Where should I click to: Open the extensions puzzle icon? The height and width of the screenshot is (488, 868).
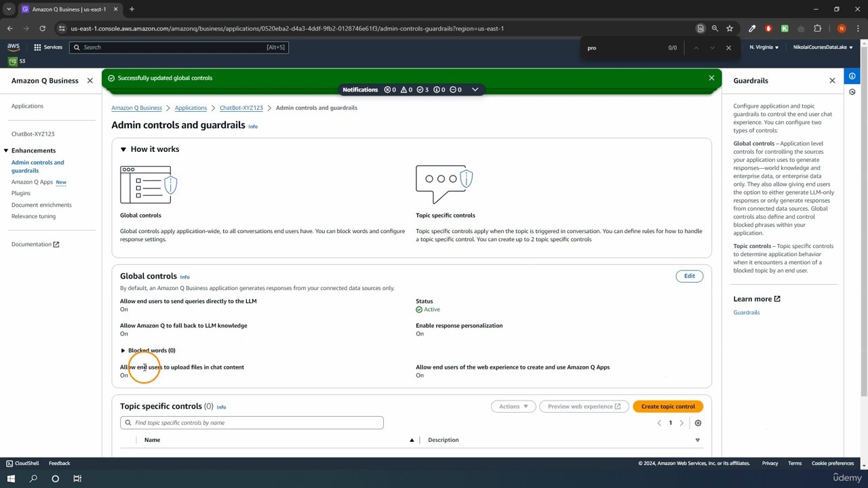coord(817,28)
